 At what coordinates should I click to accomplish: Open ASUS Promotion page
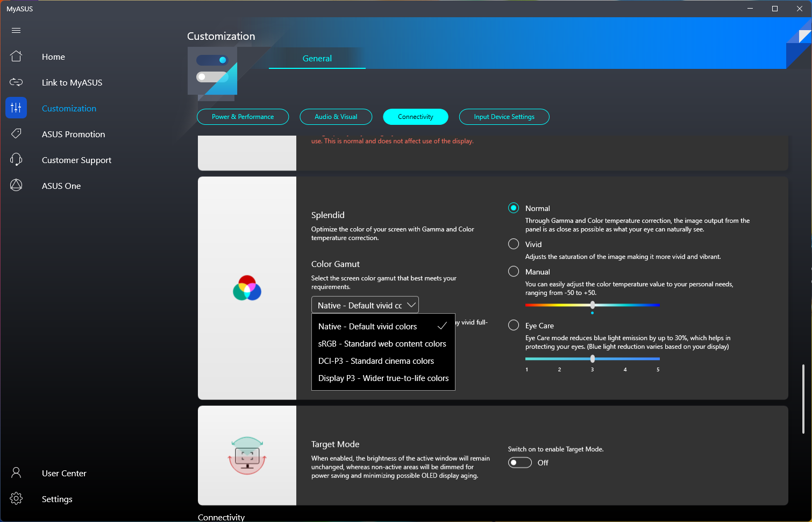74,134
